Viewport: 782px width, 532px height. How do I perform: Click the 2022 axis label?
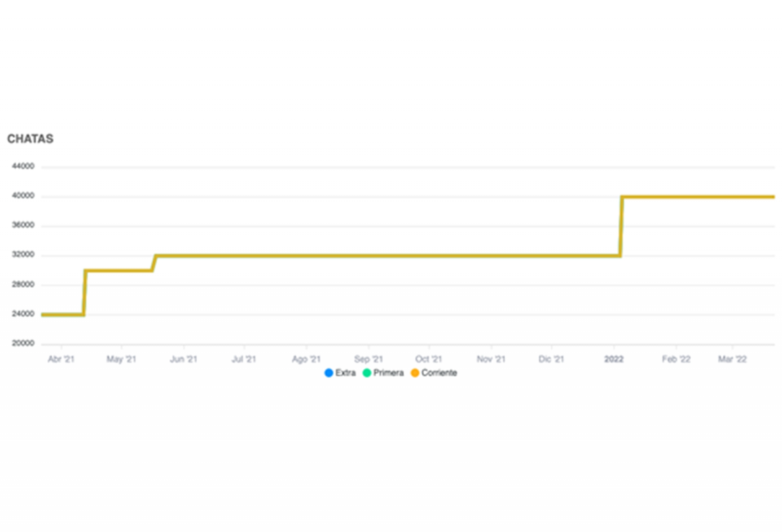coord(614,359)
